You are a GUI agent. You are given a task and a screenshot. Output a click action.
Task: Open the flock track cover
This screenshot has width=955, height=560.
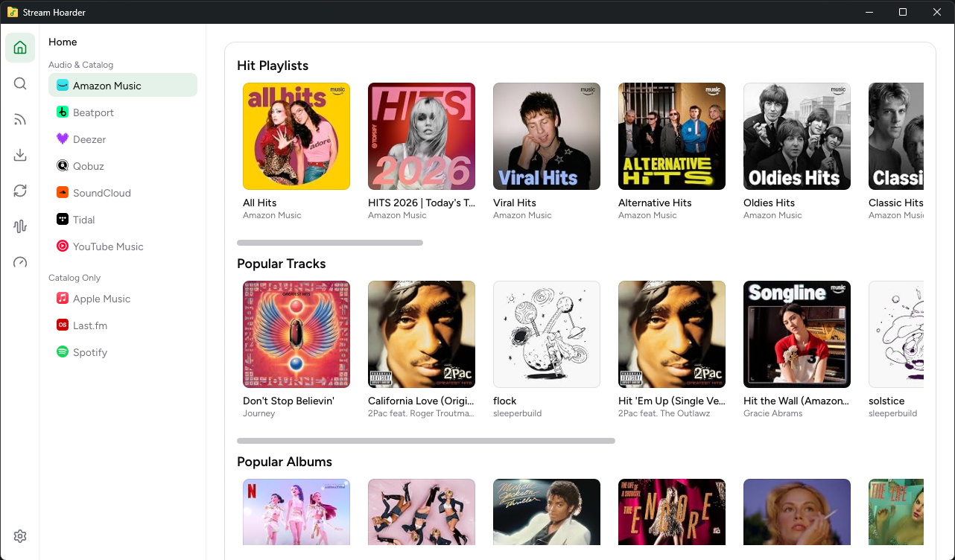(x=547, y=334)
